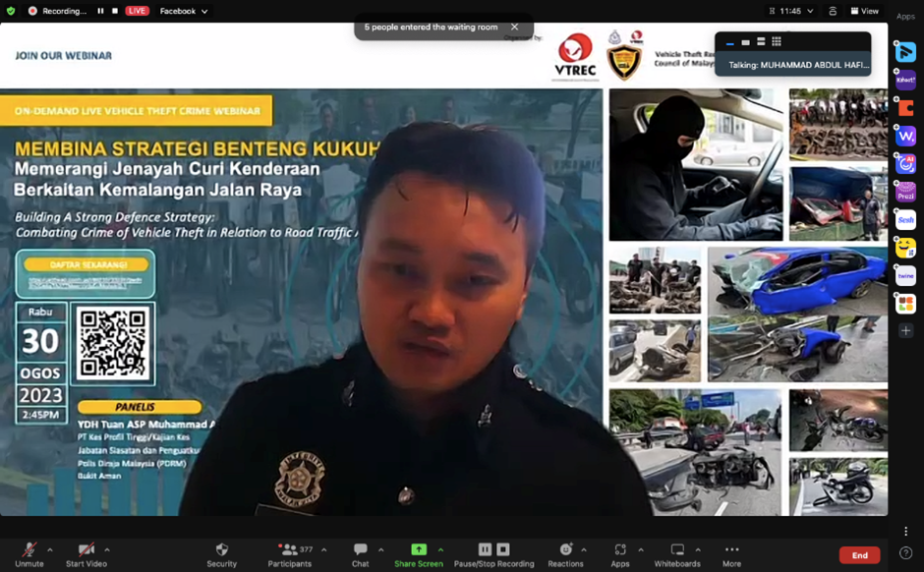This screenshot has width=924, height=572.
Task: Open the View menu at the top right
Action: point(864,11)
